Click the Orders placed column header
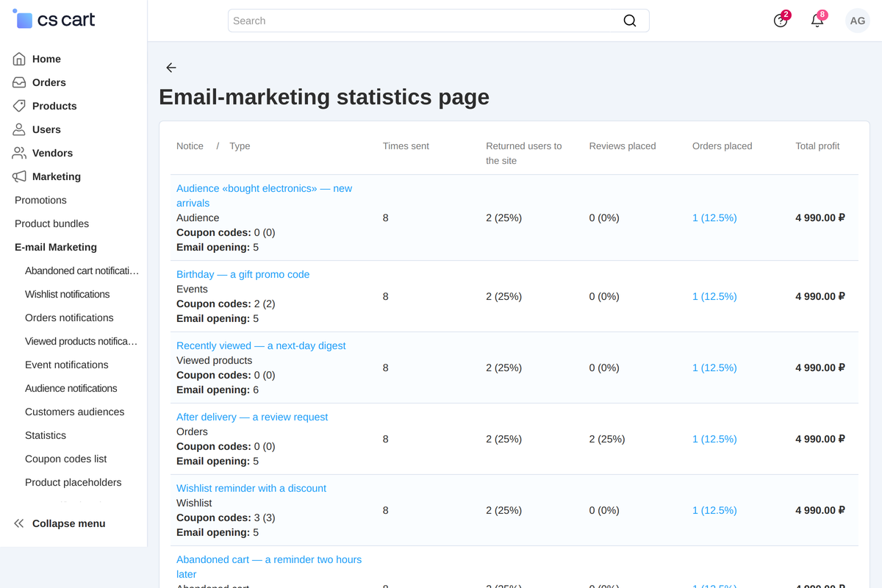The height and width of the screenshot is (588, 882). pos(723,146)
